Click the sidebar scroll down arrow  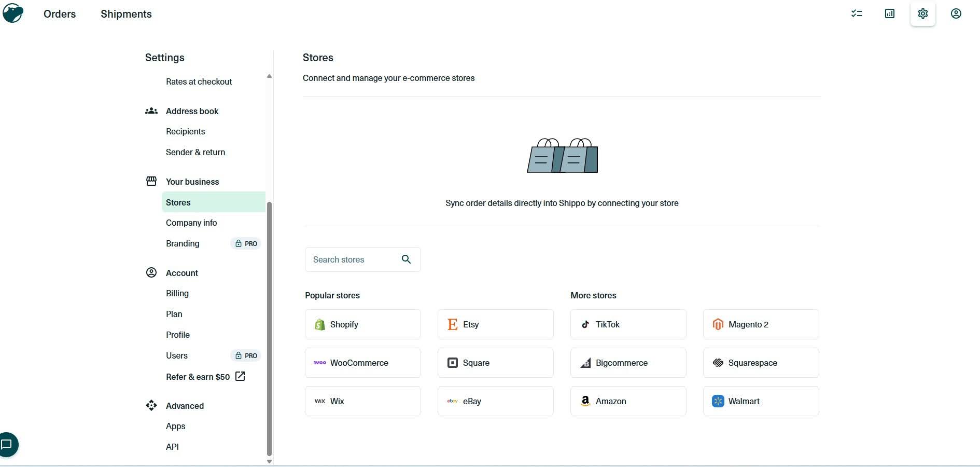point(269,461)
